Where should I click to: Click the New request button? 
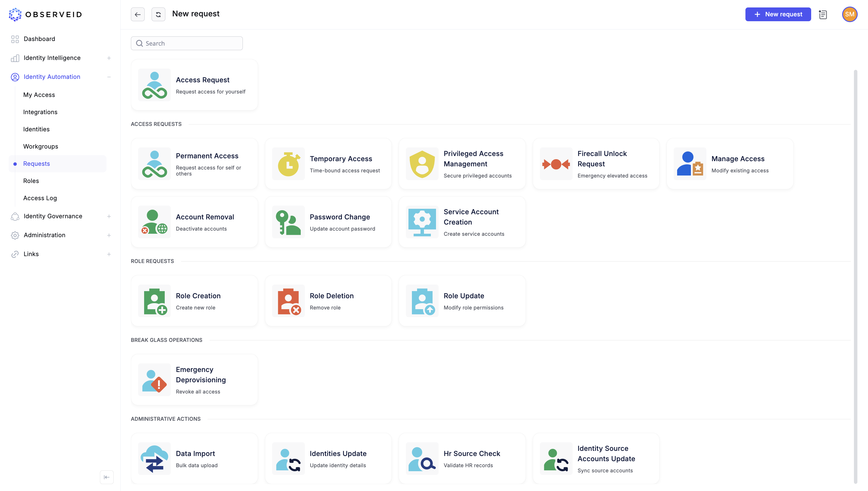(778, 14)
